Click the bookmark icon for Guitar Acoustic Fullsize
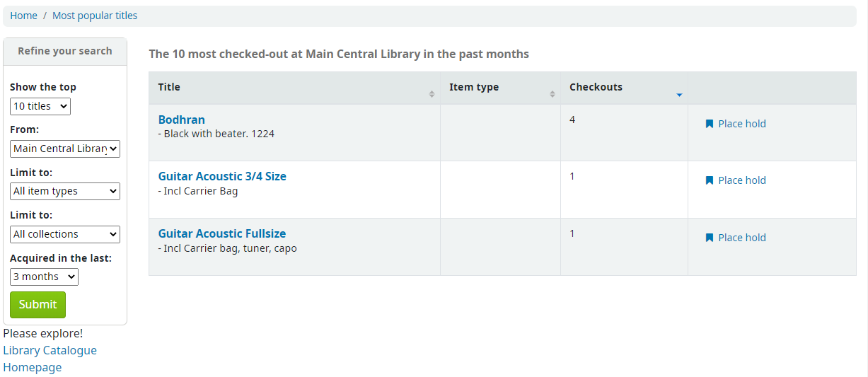 [x=710, y=238]
